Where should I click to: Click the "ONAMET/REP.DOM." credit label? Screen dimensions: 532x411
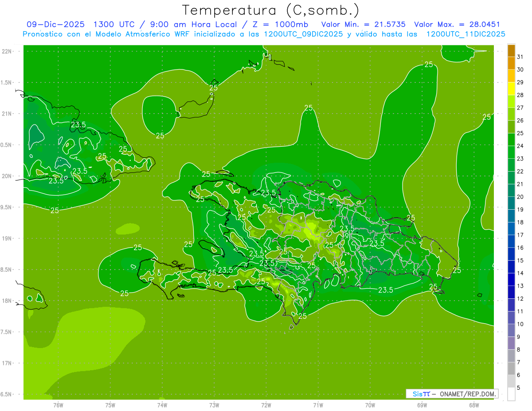[468, 394]
